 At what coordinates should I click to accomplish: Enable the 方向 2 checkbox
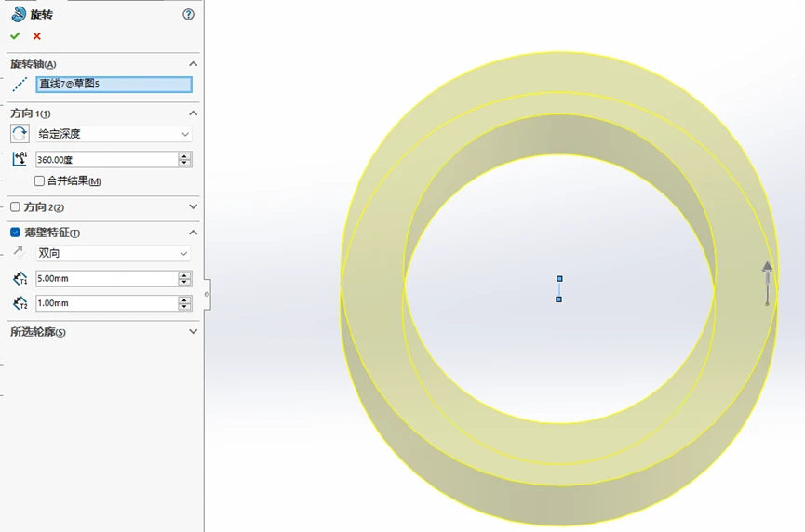click(x=16, y=206)
